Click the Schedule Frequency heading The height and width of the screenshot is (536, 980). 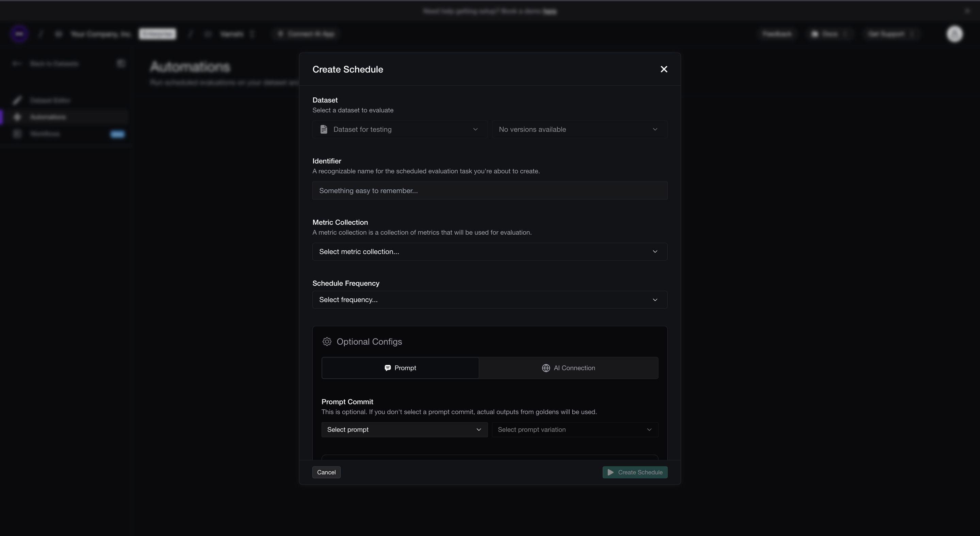click(346, 283)
